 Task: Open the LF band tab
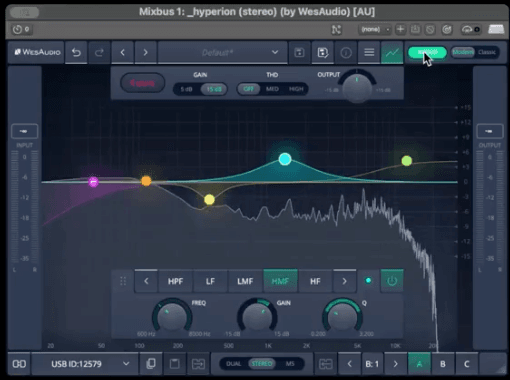(210, 281)
